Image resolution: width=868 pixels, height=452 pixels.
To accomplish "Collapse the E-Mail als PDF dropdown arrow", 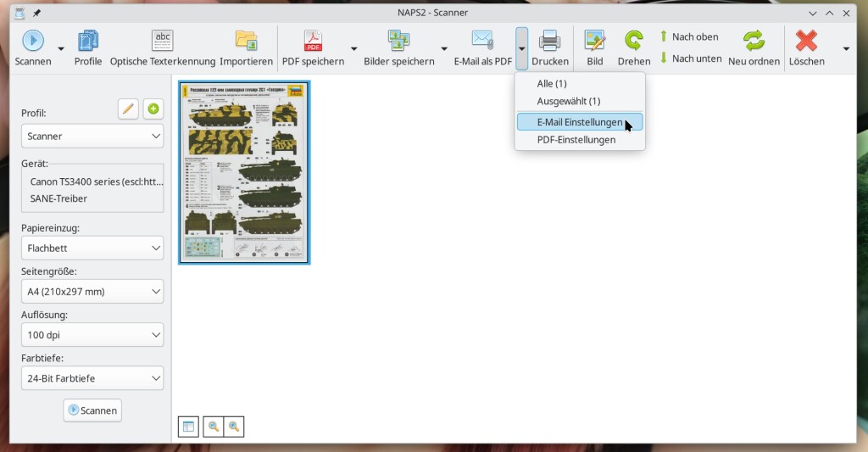I will pos(521,48).
